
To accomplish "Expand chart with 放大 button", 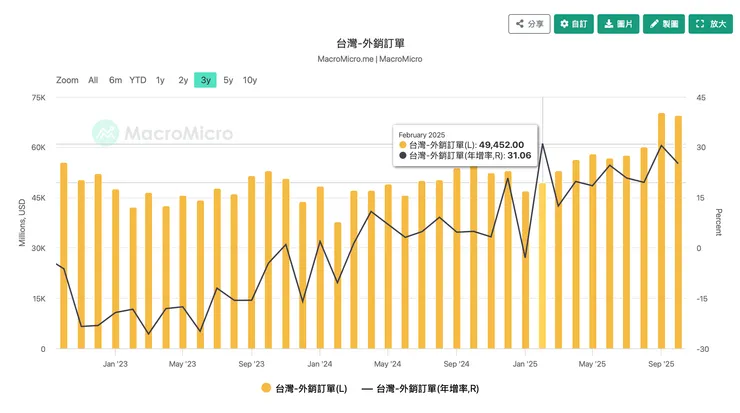I will click(x=710, y=24).
